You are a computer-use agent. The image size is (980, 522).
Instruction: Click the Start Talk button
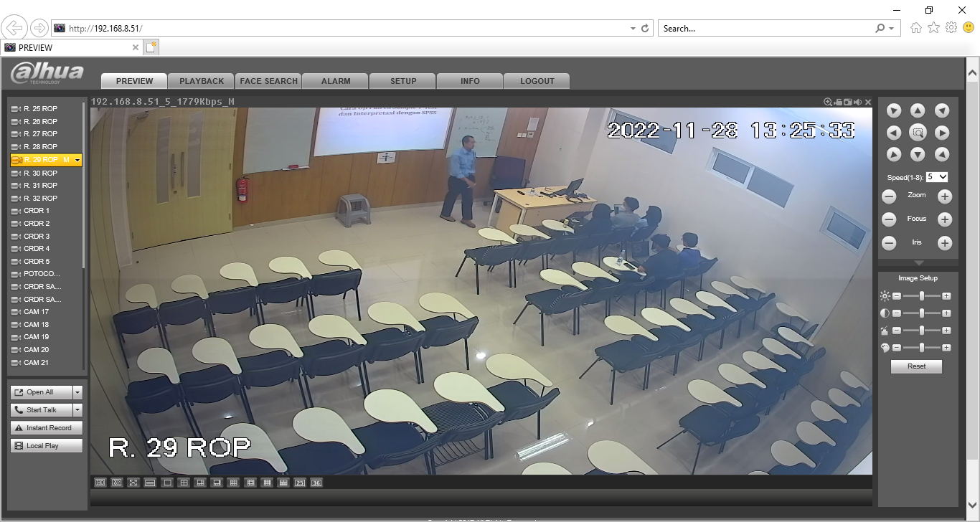pos(42,410)
